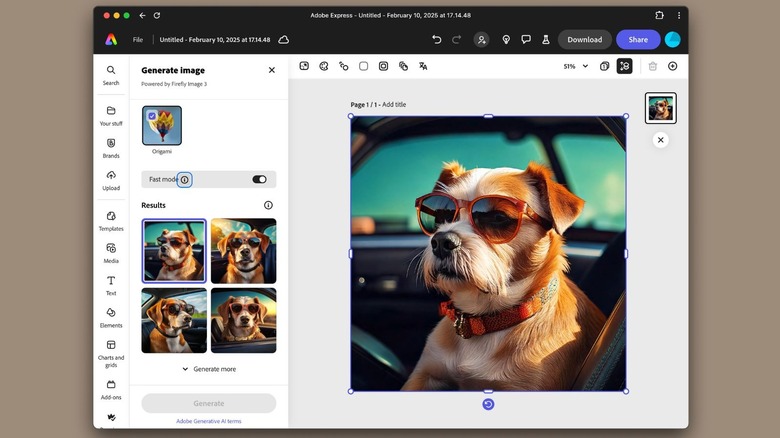Open Adobe Generative AI terms link
This screenshot has height=438, width=780.
[x=208, y=421]
